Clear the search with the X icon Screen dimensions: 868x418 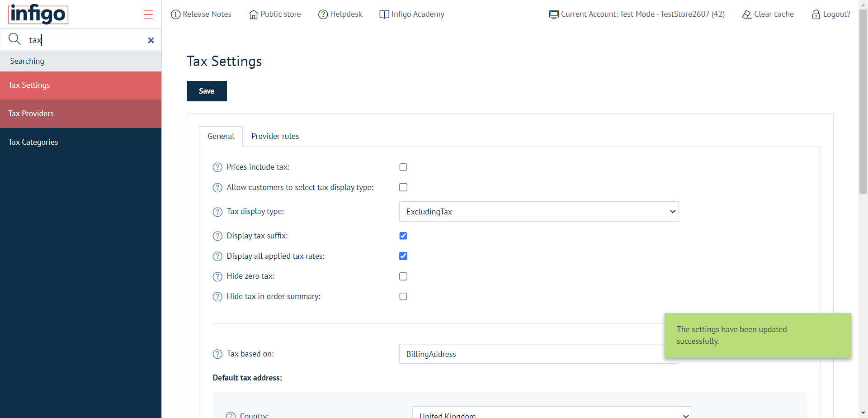click(151, 40)
